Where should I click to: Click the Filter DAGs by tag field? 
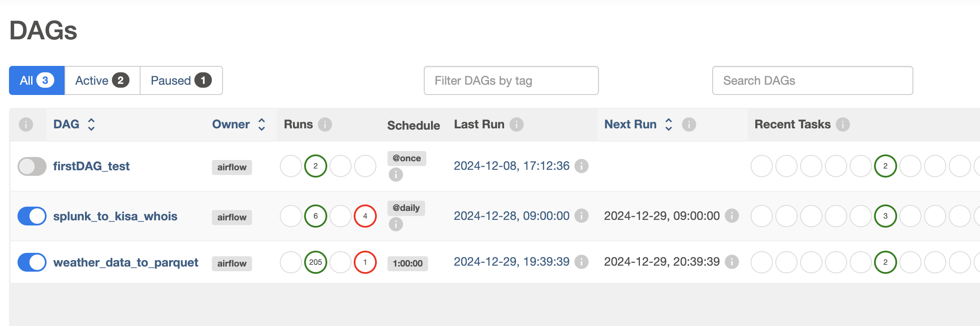511,80
